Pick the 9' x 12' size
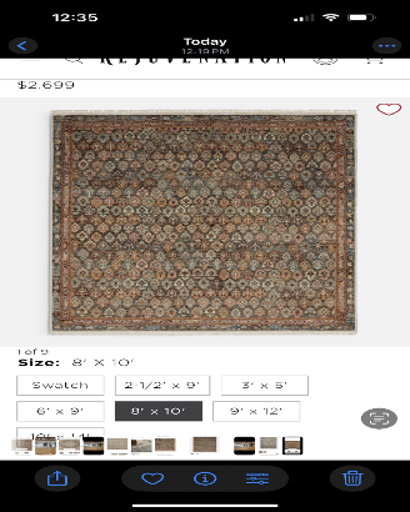Image resolution: width=410 pixels, height=512 pixels. pyautogui.click(x=256, y=411)
